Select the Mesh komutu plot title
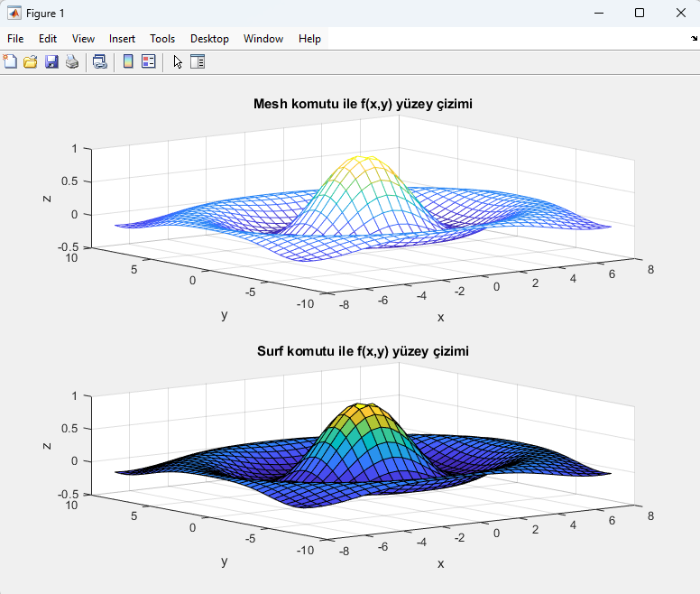The image size is (700, 594). tap(363, 104)
